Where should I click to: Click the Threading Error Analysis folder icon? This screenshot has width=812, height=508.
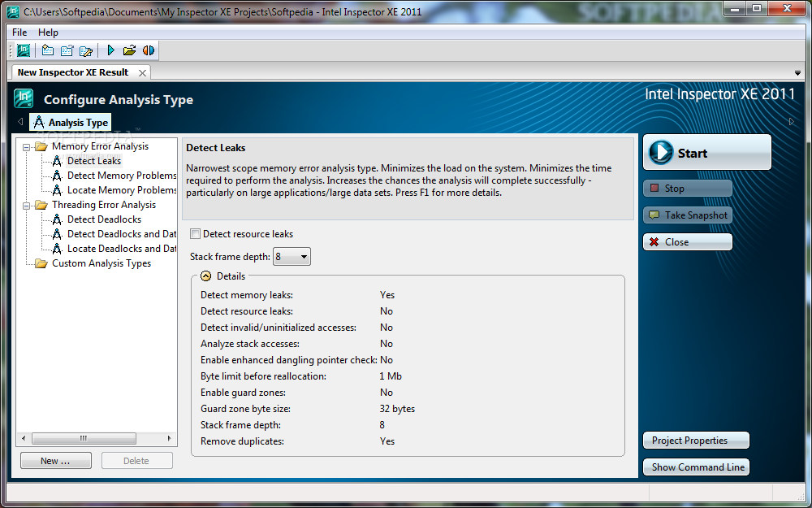(41, 206)
